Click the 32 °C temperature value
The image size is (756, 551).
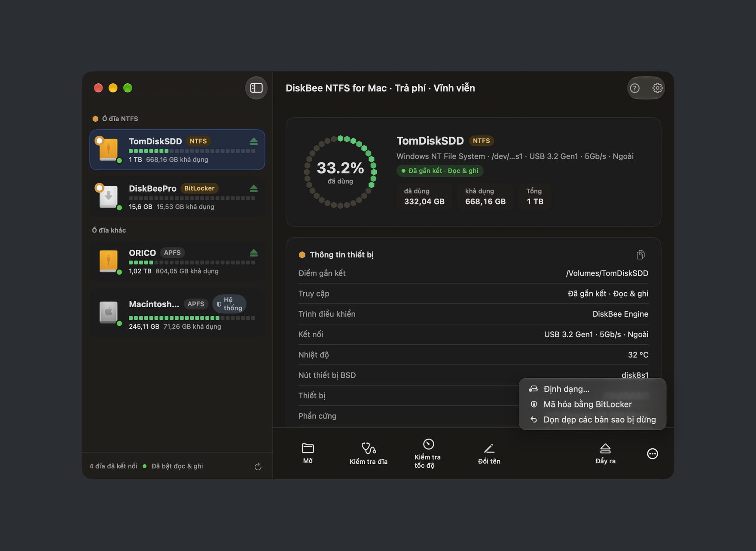coord(638,355)
